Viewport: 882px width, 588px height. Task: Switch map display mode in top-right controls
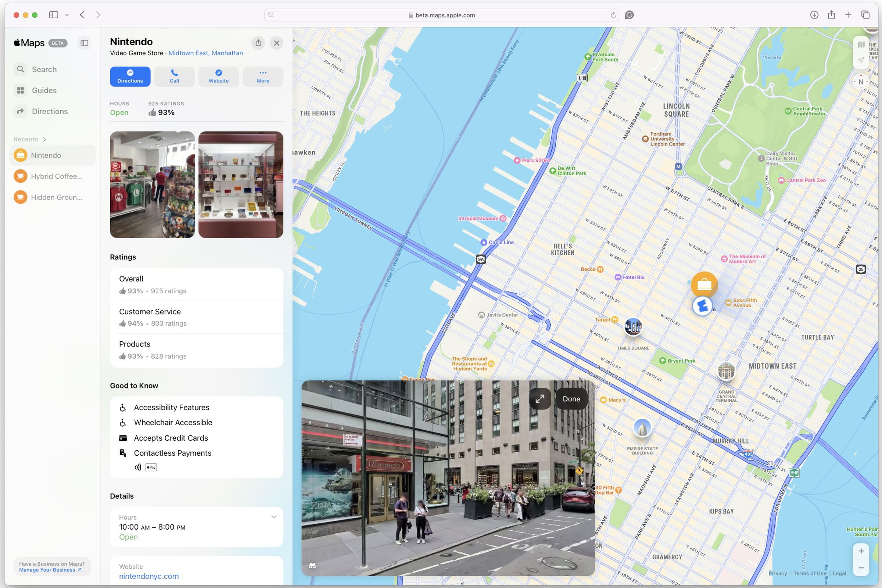click(861, 44)
